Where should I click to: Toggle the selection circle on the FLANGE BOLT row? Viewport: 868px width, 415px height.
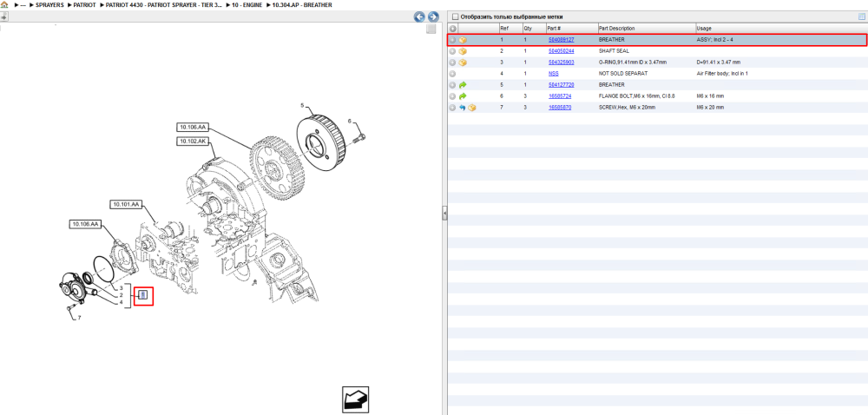point(452,96)
